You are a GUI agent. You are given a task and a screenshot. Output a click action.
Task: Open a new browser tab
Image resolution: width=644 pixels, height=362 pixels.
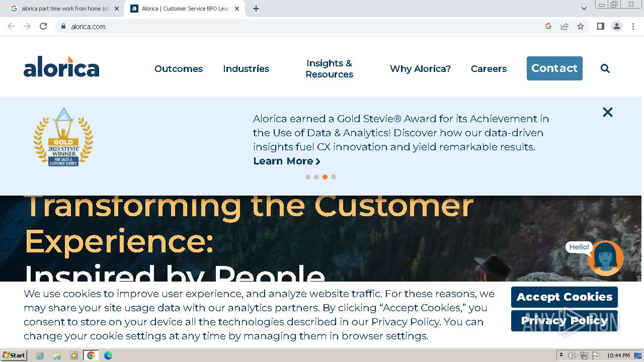[256, 9]
